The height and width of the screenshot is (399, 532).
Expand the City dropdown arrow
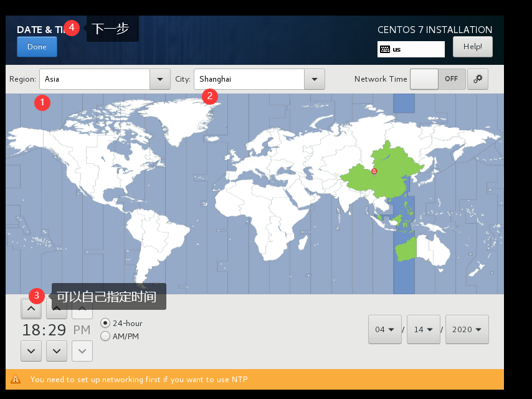[x=315, y=79]
